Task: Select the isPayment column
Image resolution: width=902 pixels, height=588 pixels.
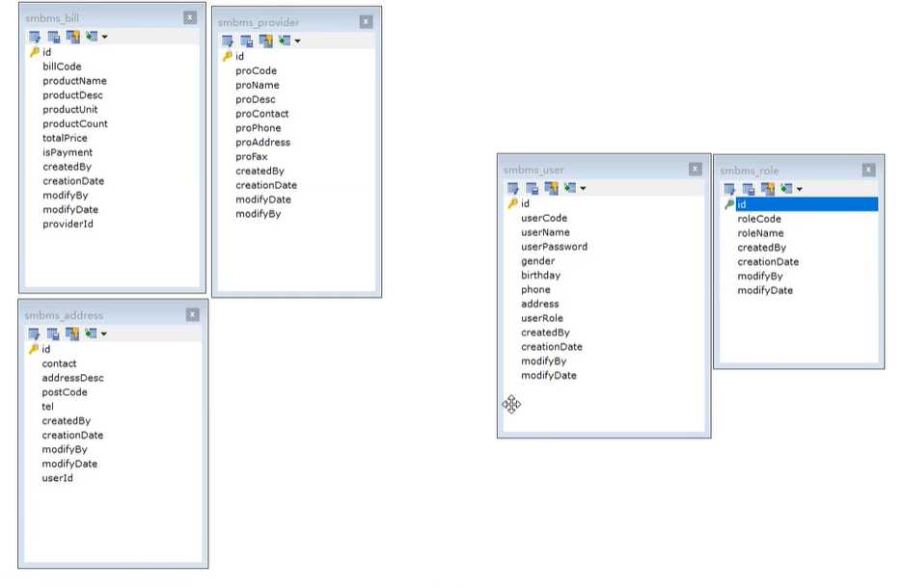Action: [68, 152]
